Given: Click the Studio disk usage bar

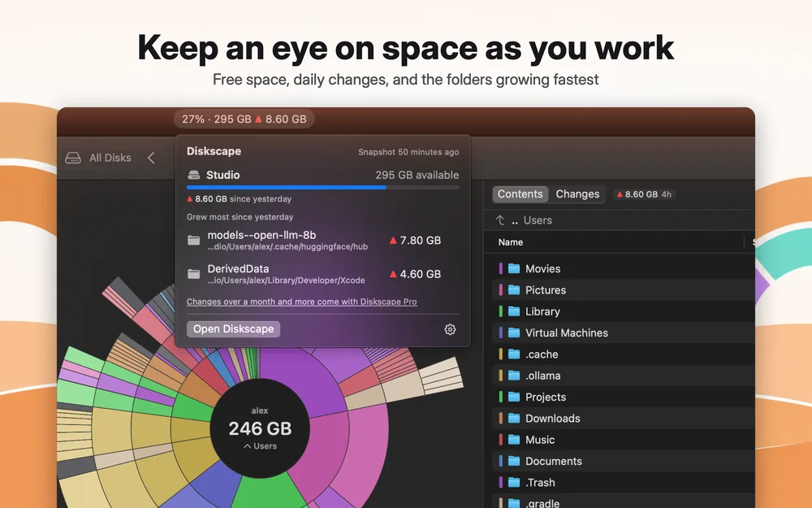Looking at the screenshot, I should (x=322, y=188).
